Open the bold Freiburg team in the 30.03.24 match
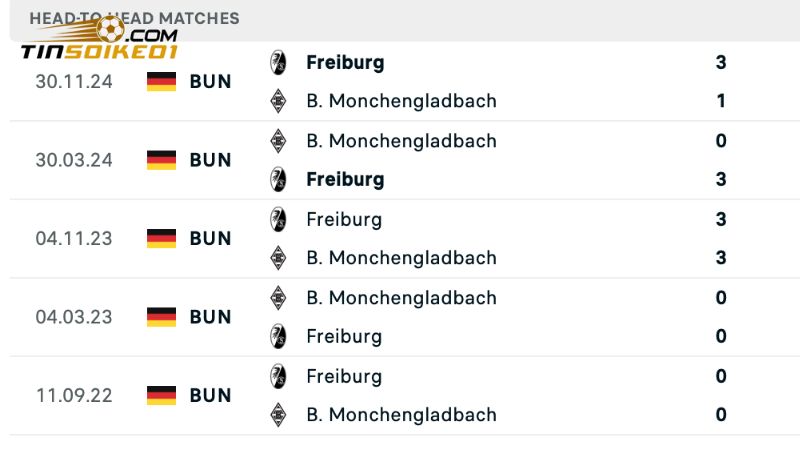This screenshot has height=450, width=800. point(345,180)
